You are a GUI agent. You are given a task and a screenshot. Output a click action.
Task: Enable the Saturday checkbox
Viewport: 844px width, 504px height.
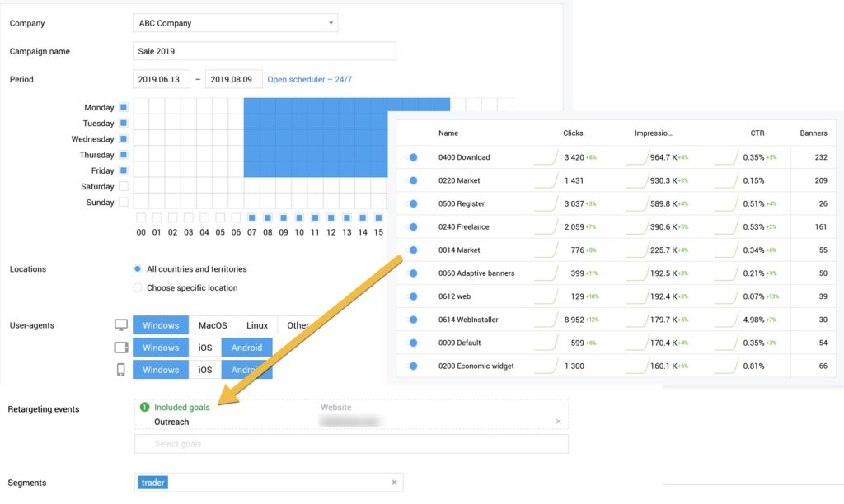tap(124, 186)
